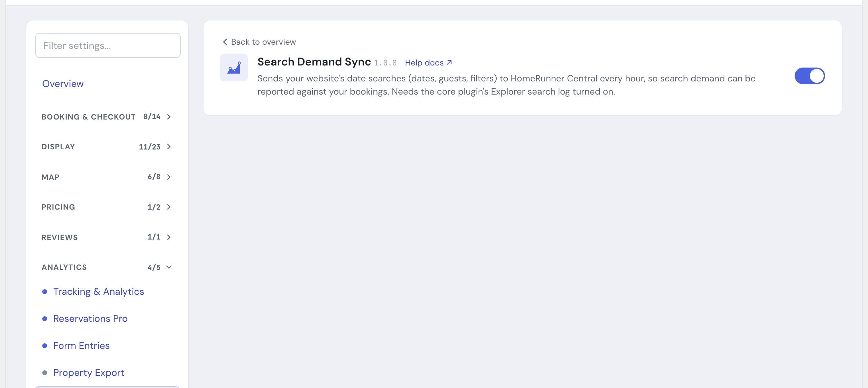Click the blue dot beside Form Entries
The height and width of the screenshot is (388, 868).
(x=45, y=346)
